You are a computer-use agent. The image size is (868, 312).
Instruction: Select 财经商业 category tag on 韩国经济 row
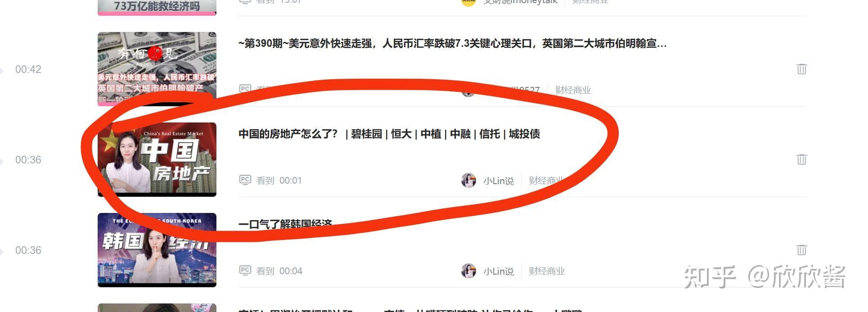click(547, 271)
